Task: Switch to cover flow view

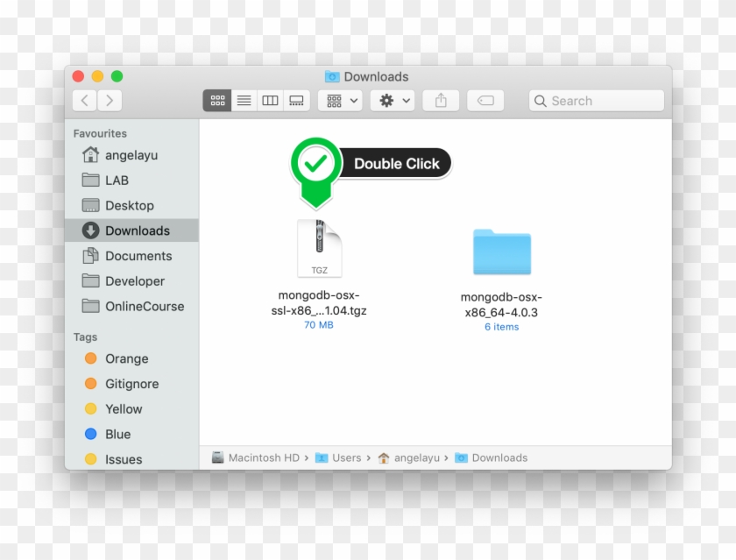Action: coord(296,100)
